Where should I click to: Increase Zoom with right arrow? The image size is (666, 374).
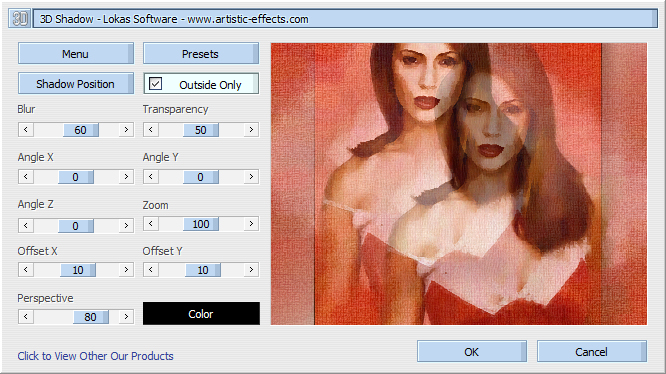[x=251, y=224]
